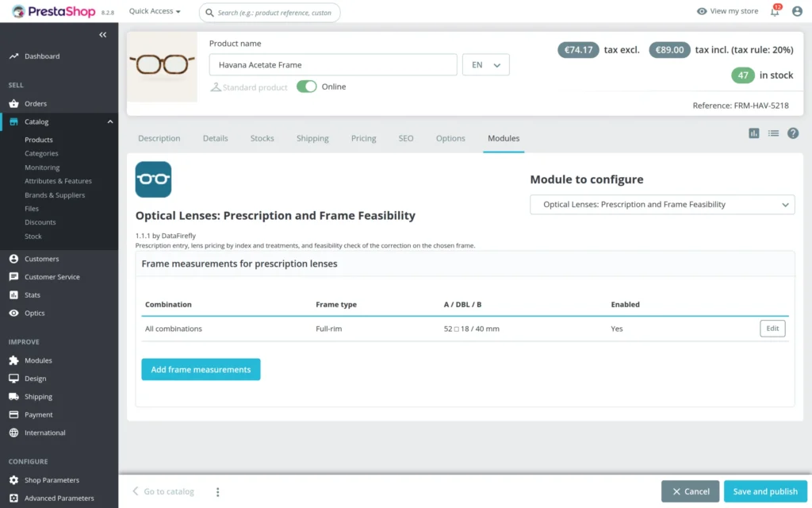Click the Stats chart icon in sidebar
812x508 pixels.
[14, 295]
